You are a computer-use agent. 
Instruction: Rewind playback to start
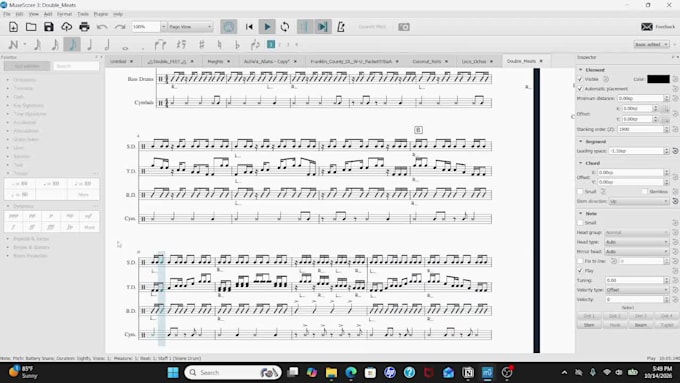pos(249,27)
